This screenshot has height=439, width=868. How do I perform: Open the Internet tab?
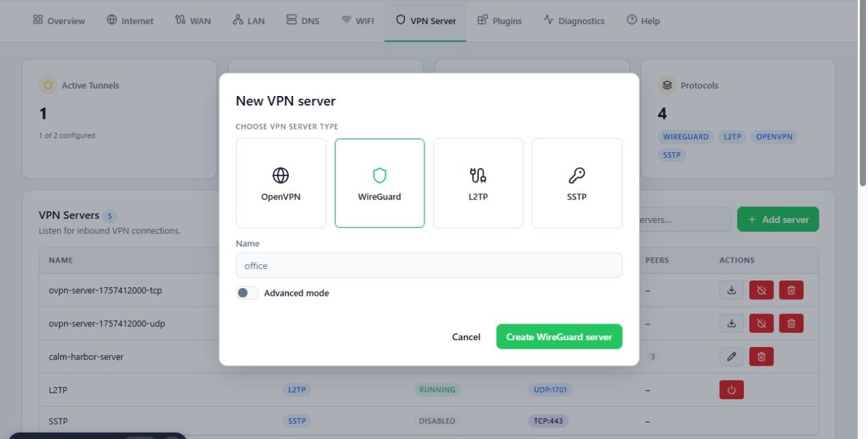point(130,21)
